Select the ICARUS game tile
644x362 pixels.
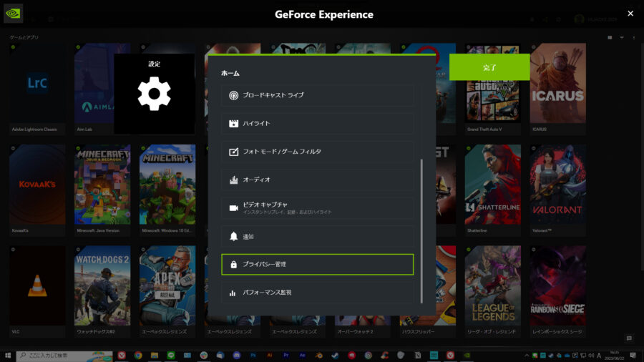tap(557, 88)
